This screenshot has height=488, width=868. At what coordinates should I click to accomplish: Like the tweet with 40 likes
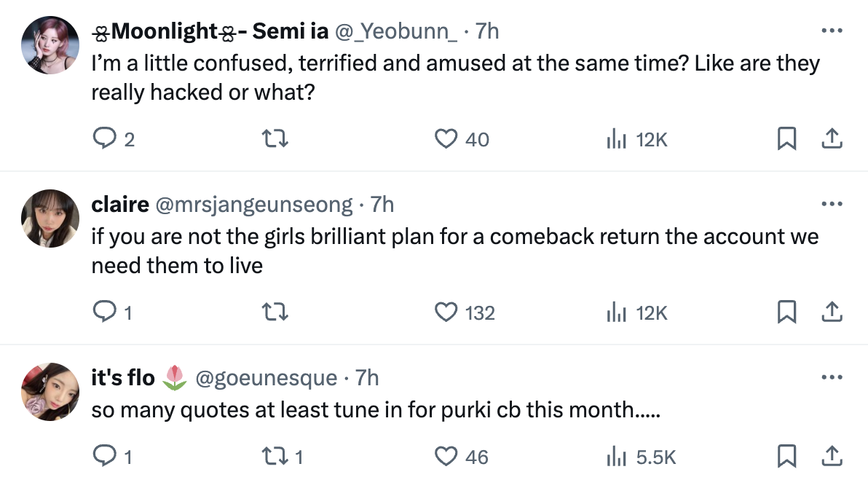point(446,139)
